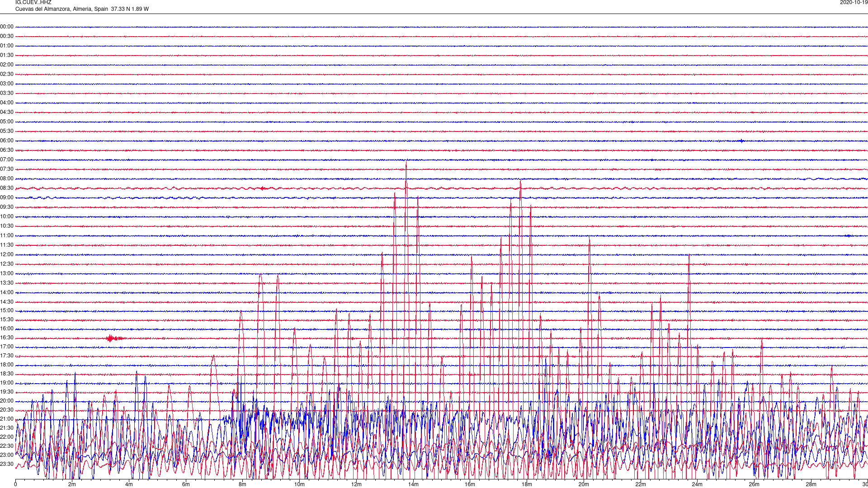Select the 02:00 time label
Viewport: 868px width, 488px height.
[x=7, y=65]
